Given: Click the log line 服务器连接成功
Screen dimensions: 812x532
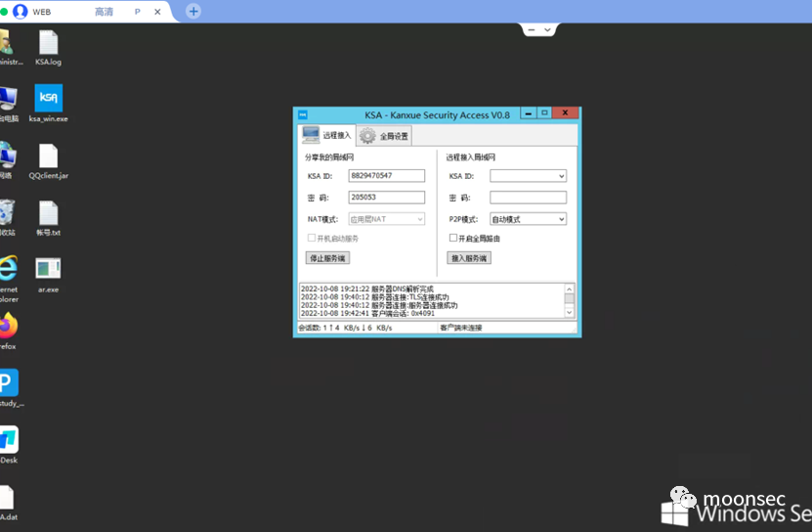Looking at the screenshot, I should (x=379, y=305).
